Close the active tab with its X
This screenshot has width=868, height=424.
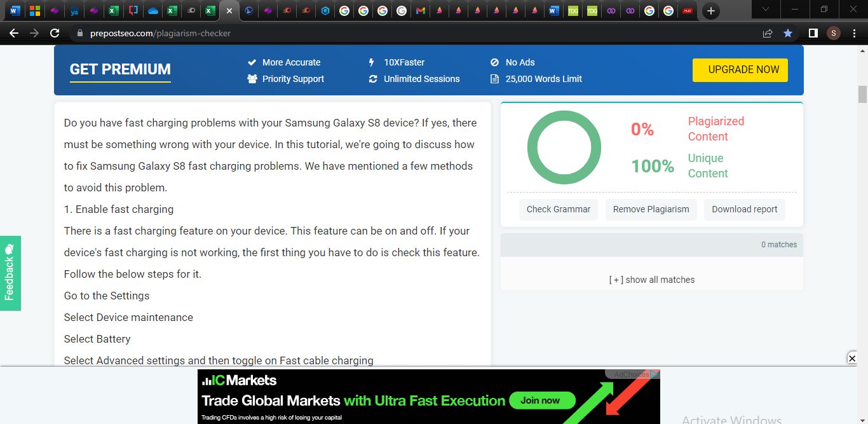coord(229,11)
